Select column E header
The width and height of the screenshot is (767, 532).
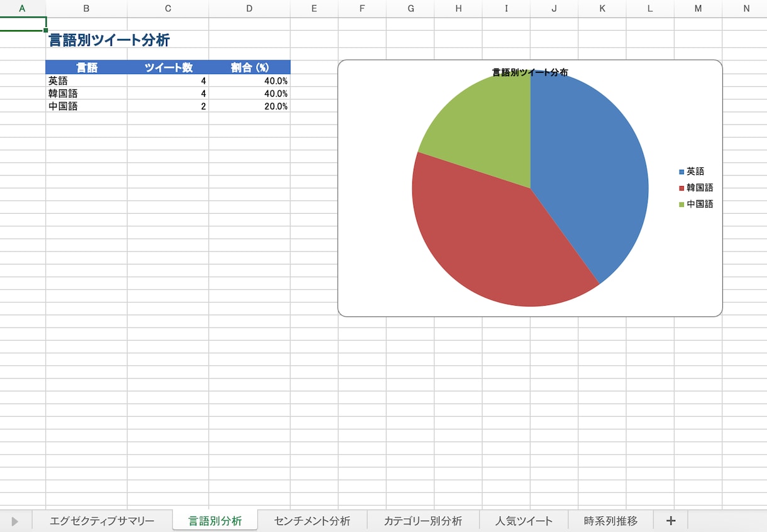[314, 8]
